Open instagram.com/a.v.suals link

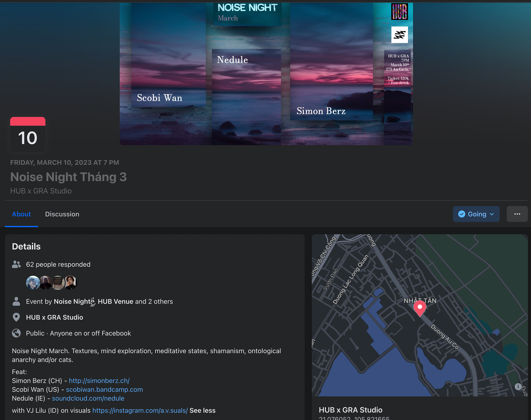140,411
